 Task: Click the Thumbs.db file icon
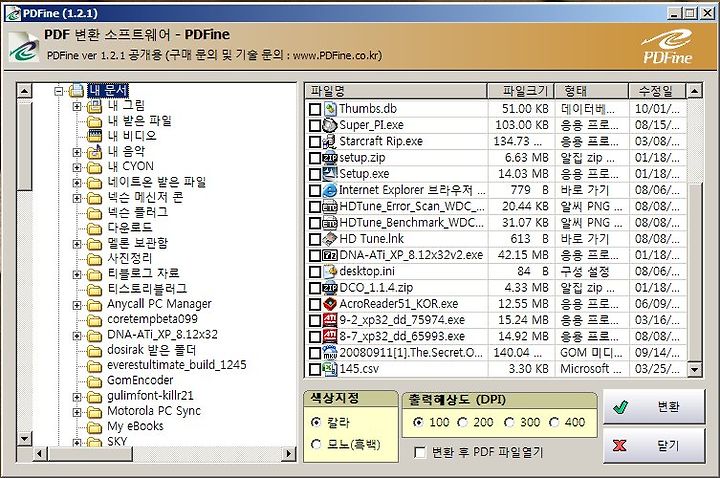click(x=330, y=109)
